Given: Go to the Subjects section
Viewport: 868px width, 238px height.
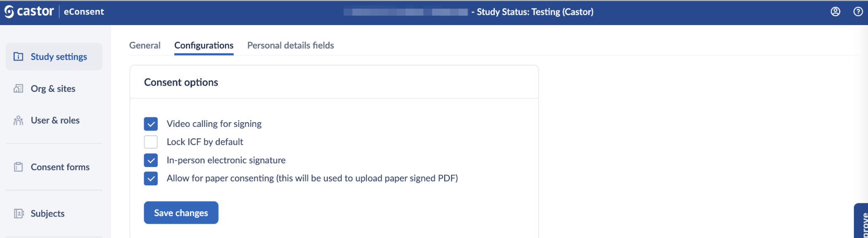Looking at the screenshot, I should click(47, 213).
